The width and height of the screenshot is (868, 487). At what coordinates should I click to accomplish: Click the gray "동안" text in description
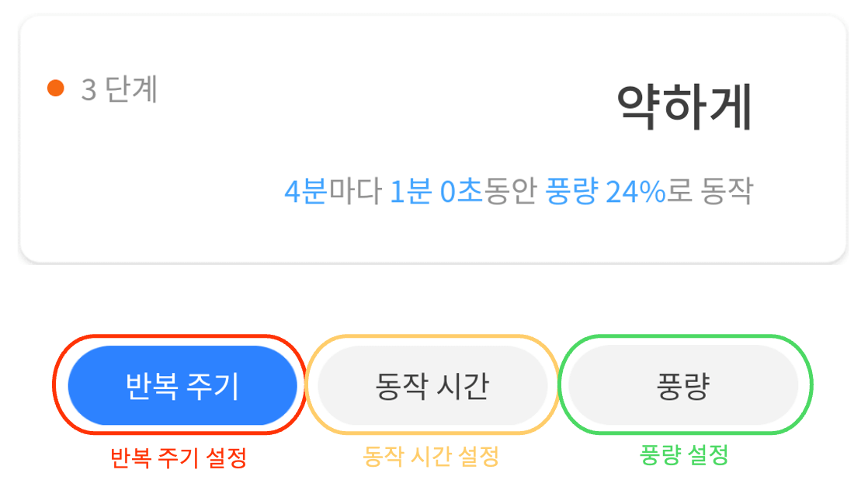pos(511,192)
